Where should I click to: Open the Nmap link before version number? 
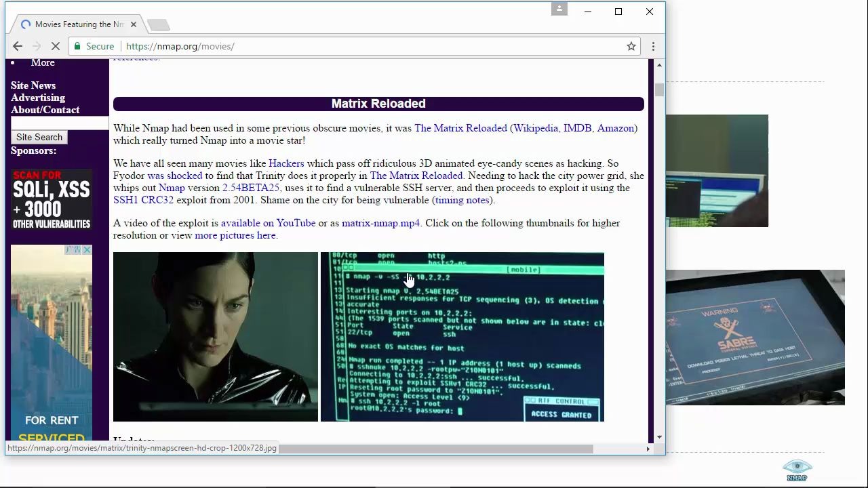pyautogui.click(x=172, y=188)
